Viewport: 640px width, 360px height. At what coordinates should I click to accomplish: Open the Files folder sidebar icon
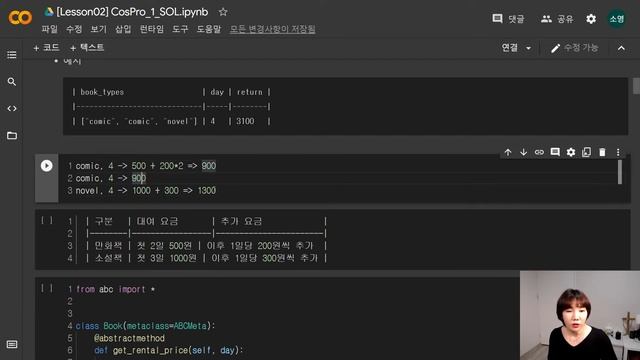(x=12, y=136)
